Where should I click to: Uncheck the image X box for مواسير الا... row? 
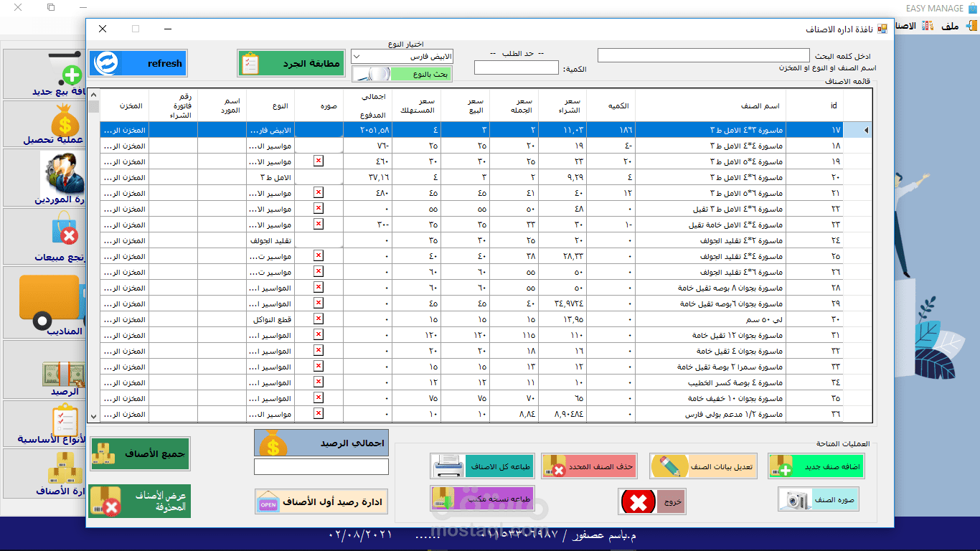tap(318, 161)
